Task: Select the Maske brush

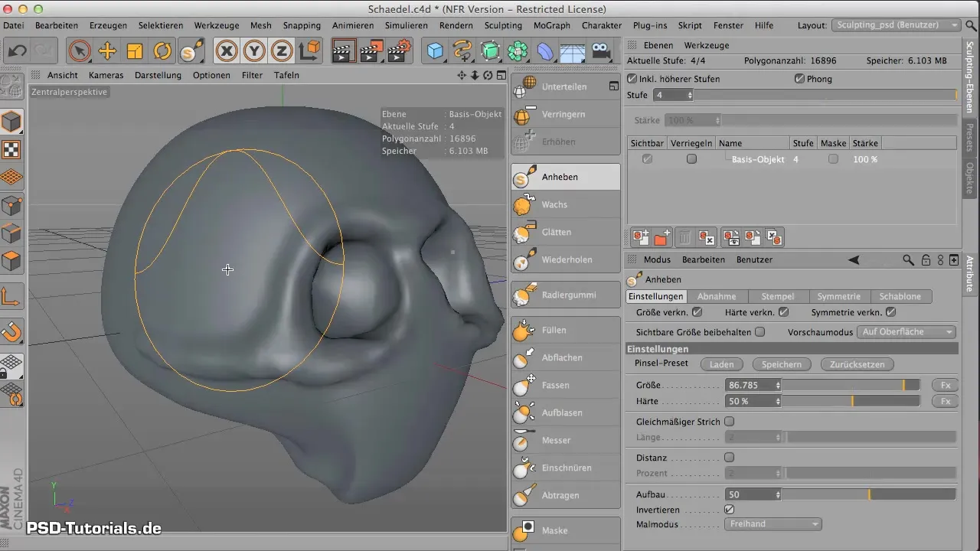Action: click(566, 530)
